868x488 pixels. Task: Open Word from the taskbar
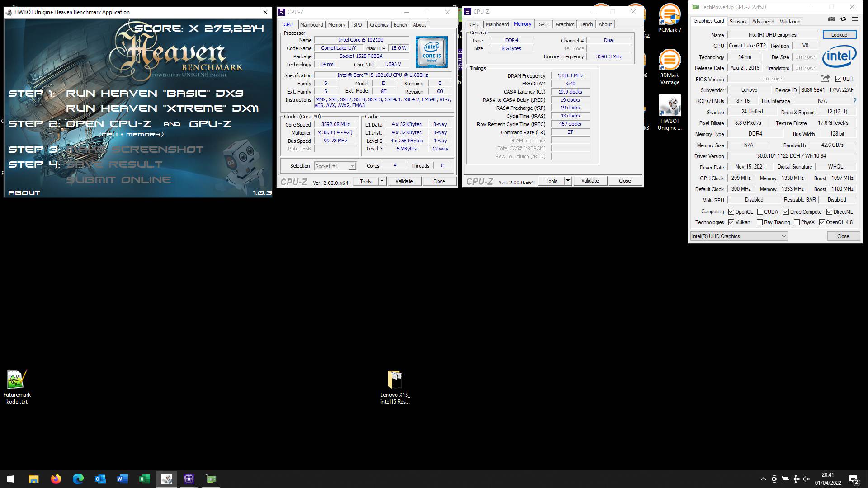click(122, 479)
